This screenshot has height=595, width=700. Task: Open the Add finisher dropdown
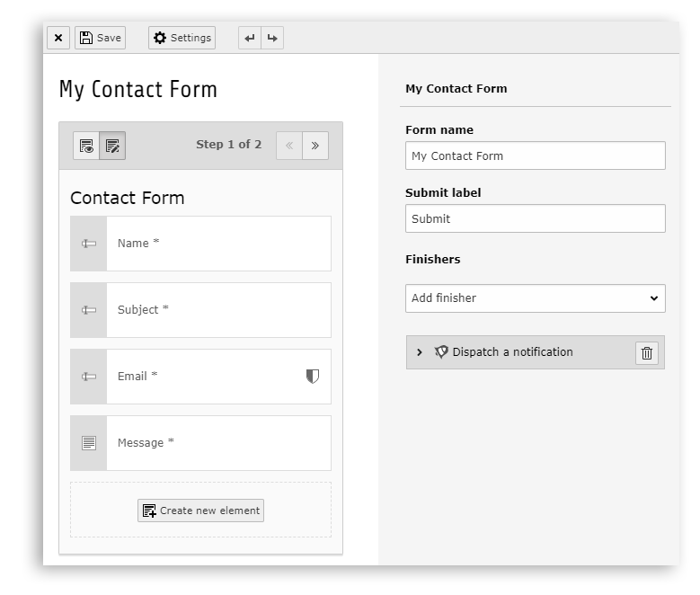(x=535, y=298)
